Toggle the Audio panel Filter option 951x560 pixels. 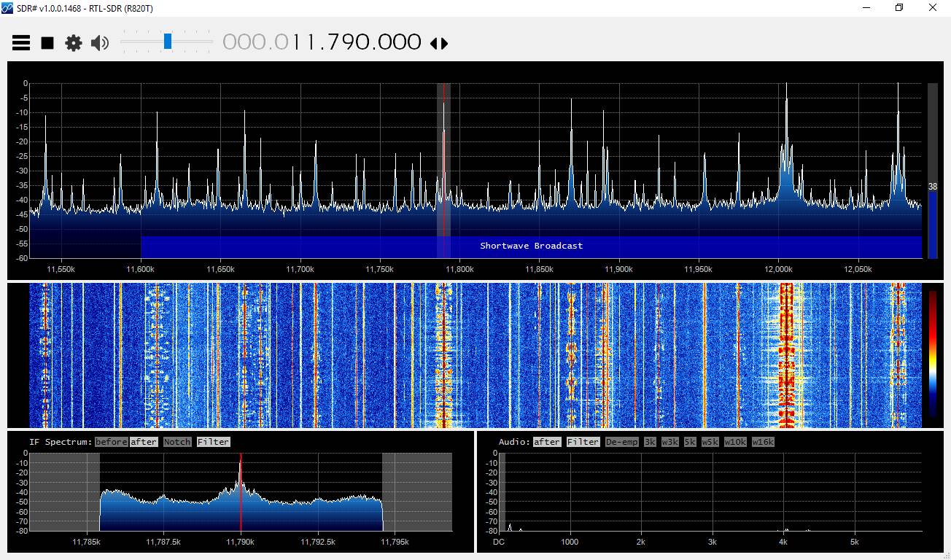pos(583,442)
